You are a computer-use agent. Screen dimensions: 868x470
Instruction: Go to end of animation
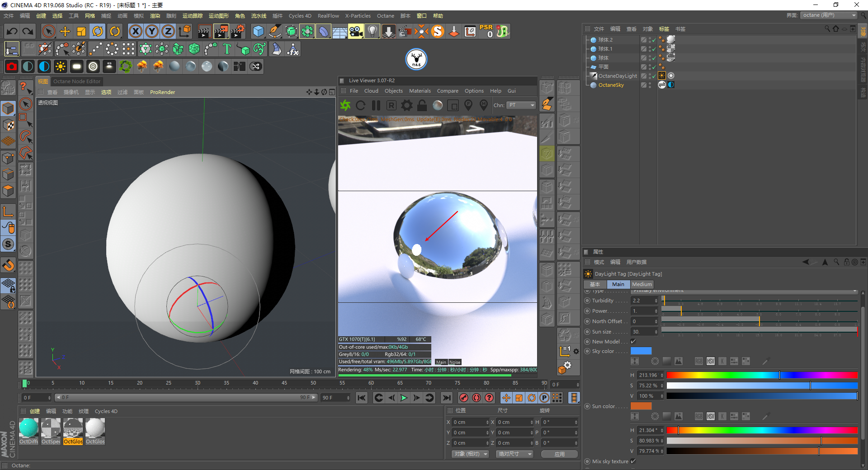click(x=447, y=398)
